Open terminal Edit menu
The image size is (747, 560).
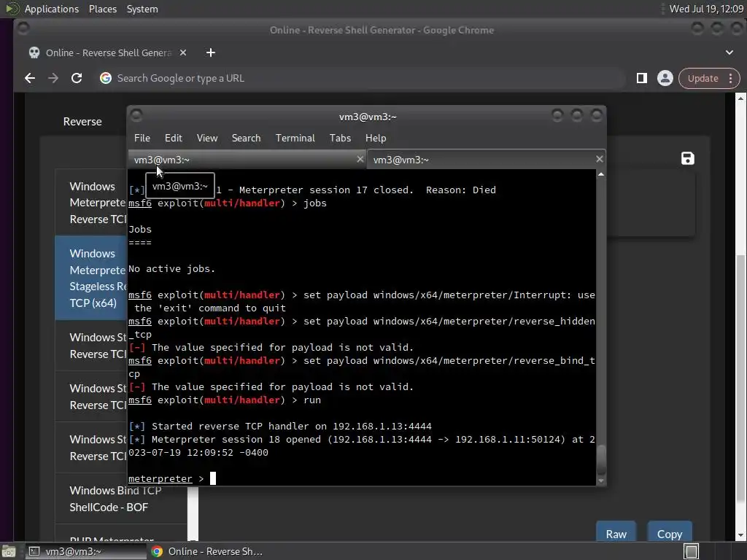(174, 138)
